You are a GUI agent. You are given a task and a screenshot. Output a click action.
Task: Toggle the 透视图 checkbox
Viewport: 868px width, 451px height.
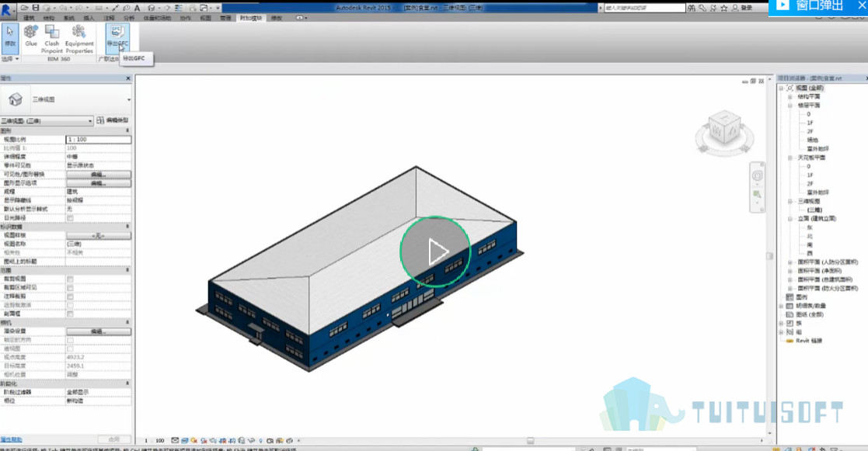coord(70,349)
